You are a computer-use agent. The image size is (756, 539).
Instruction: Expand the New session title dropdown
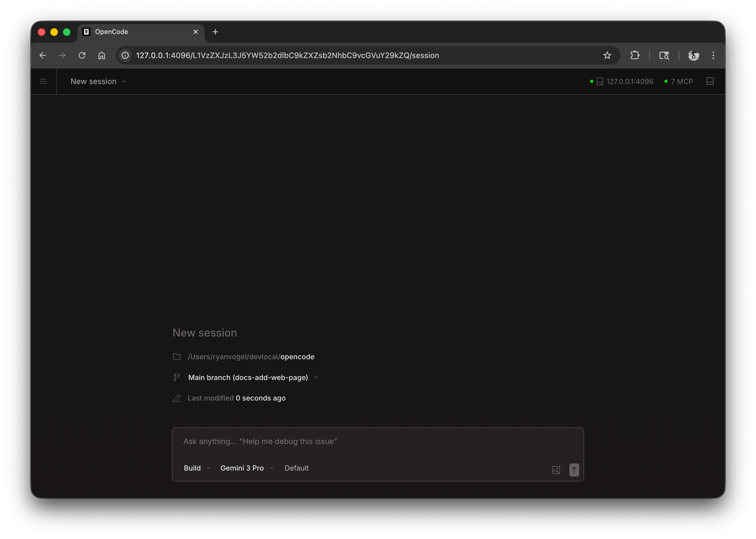[98, 81]
